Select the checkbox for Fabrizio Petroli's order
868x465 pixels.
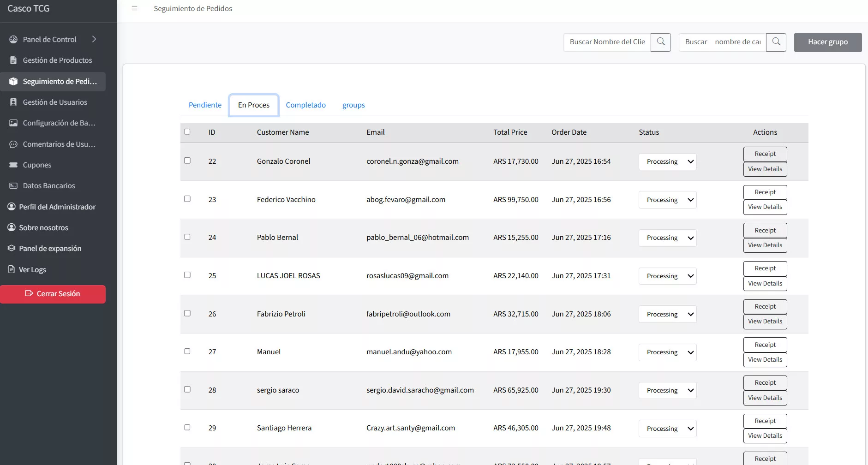coord(187,313)
